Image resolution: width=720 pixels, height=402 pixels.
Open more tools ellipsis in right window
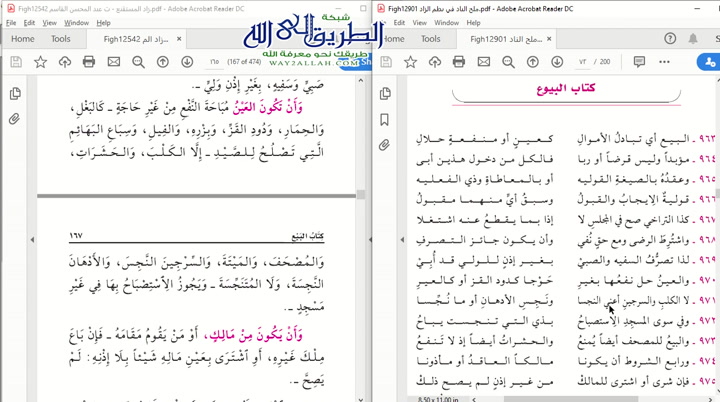(x=664, y=62)
